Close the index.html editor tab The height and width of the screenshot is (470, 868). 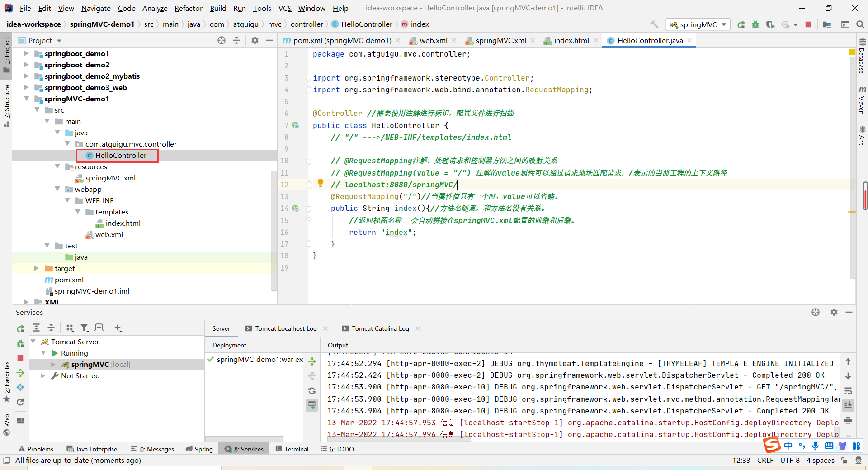(596, 40)
